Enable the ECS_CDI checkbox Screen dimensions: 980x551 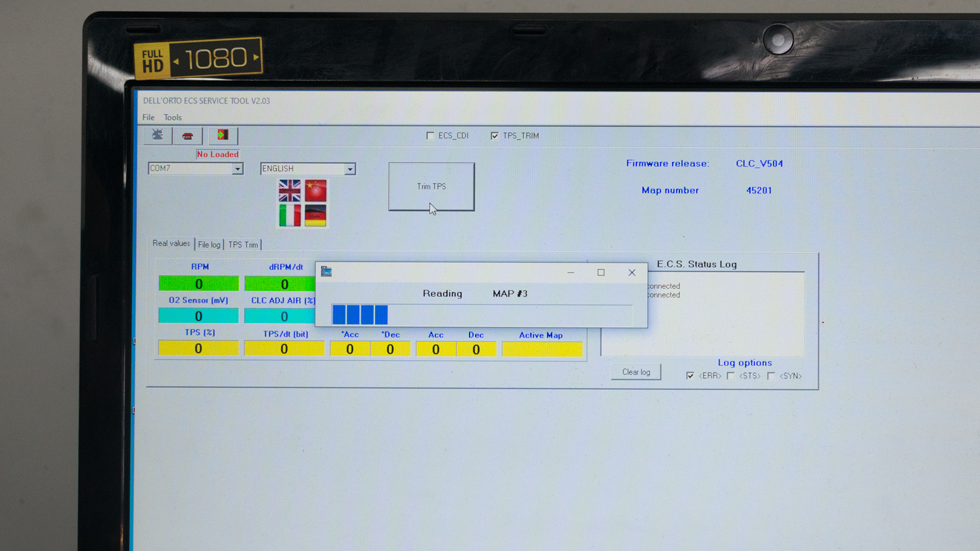tap(430, 136)
